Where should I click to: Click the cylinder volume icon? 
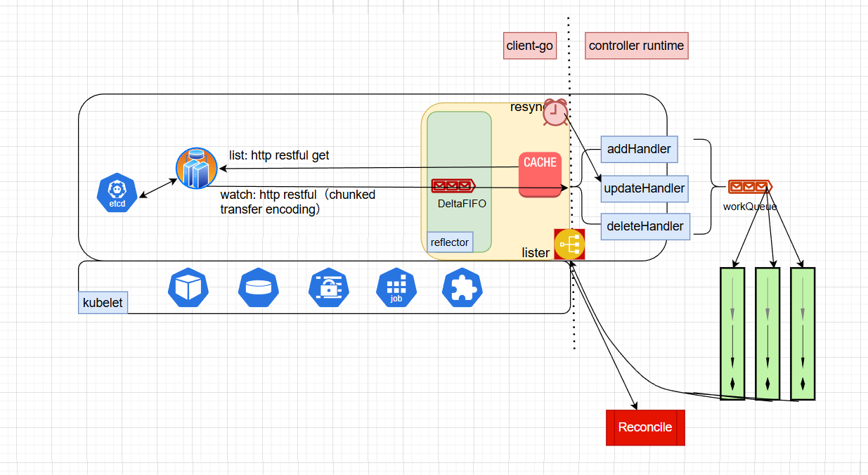(x=259, y=288)
